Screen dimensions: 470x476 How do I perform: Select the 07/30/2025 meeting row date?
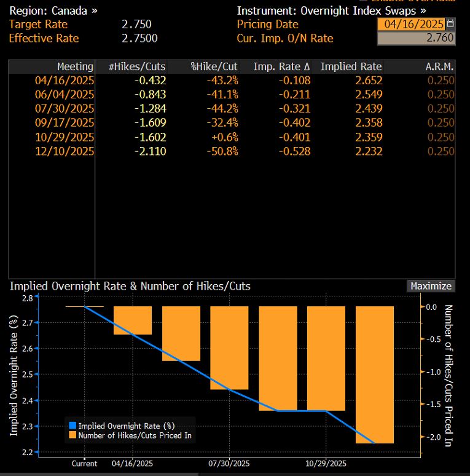[65, 109]
